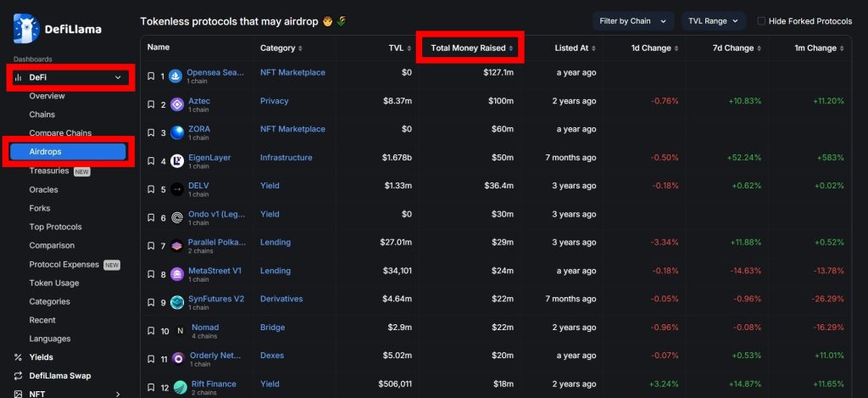
Task: Enable Hide Forked Protocols checkbox
Action: [761, 20]
